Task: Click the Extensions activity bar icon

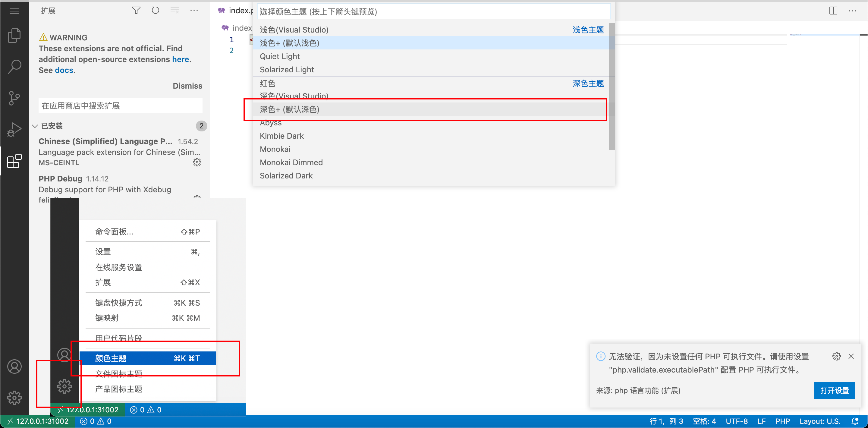Action: [14, 161]
